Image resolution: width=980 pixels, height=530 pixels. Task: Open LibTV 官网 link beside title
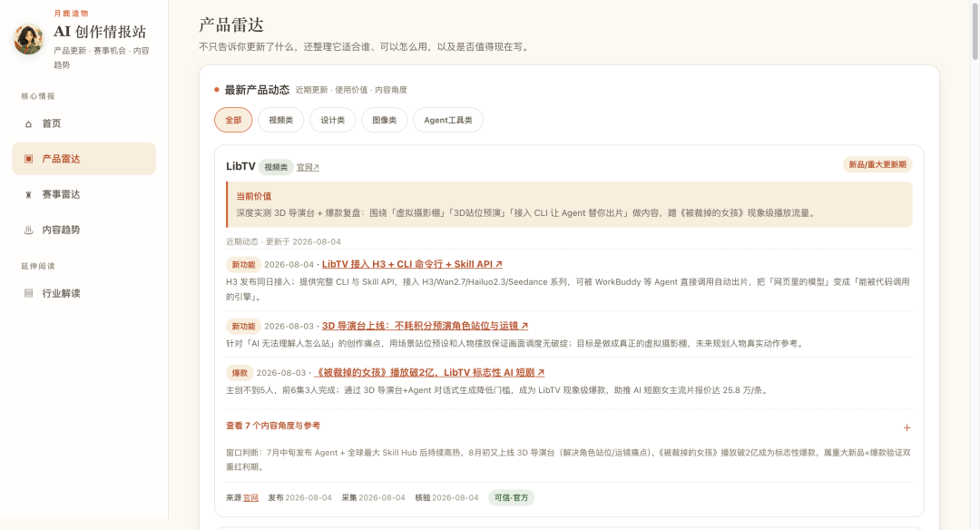308,168
